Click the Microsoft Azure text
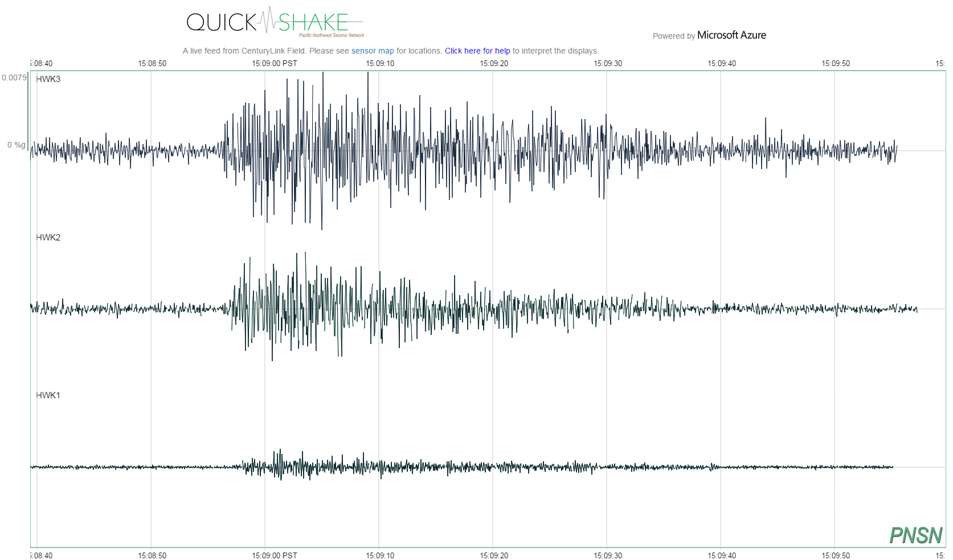953x560 pixels. coord(731,35)
